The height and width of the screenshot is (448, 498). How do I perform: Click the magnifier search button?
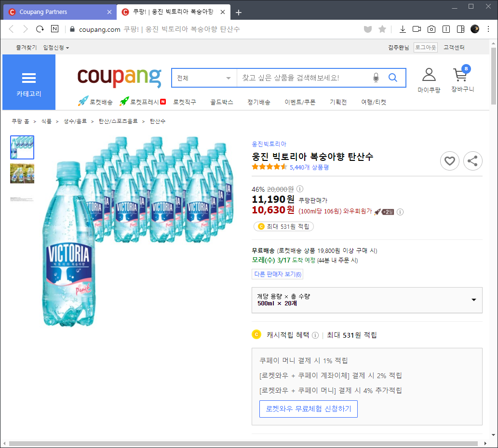[393, 78]
